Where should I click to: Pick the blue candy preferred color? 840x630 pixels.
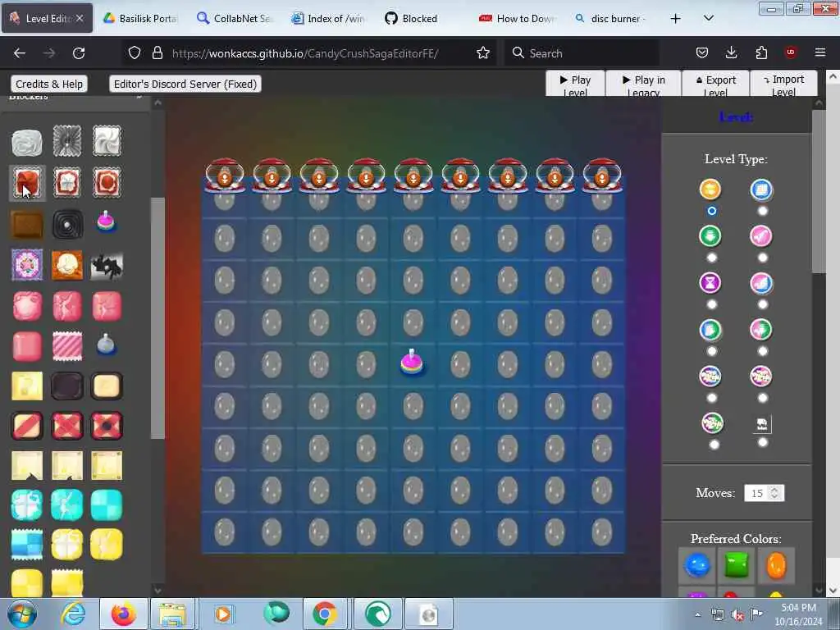click(697, 565)
